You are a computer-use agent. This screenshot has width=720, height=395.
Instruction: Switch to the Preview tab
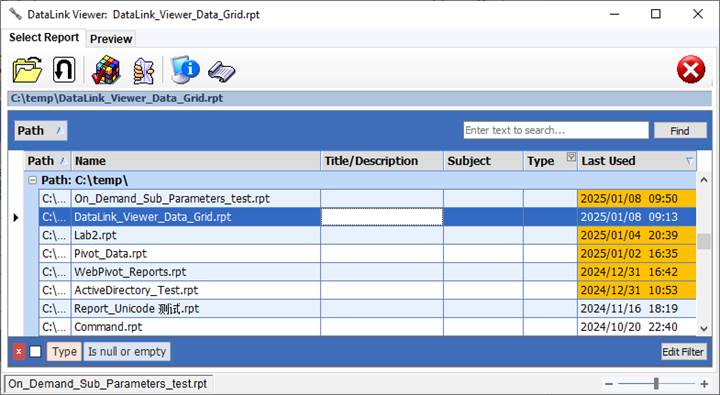[111, 39]
